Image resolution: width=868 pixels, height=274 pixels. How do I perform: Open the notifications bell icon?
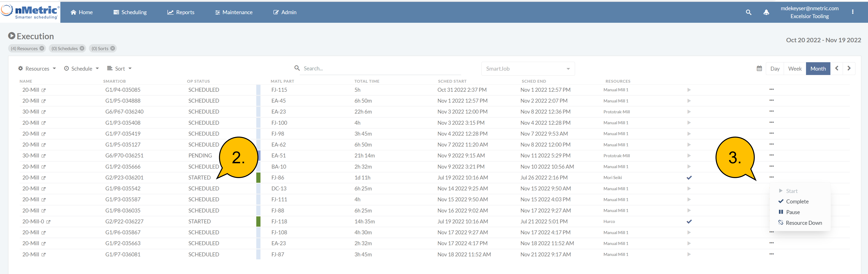click(x=766, y=12)
